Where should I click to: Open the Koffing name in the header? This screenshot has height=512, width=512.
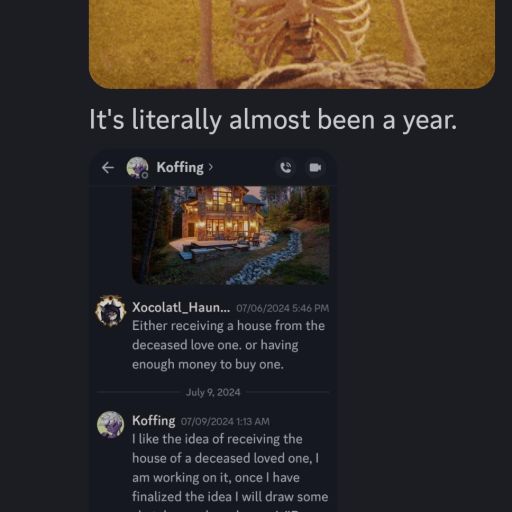[180, 167]
